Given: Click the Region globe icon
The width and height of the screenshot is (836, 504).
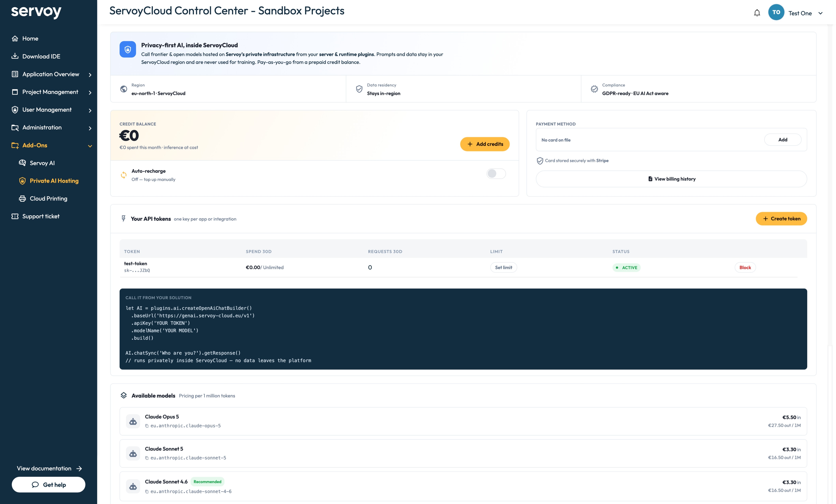Looking at the screenshot, I should point(123,89).
